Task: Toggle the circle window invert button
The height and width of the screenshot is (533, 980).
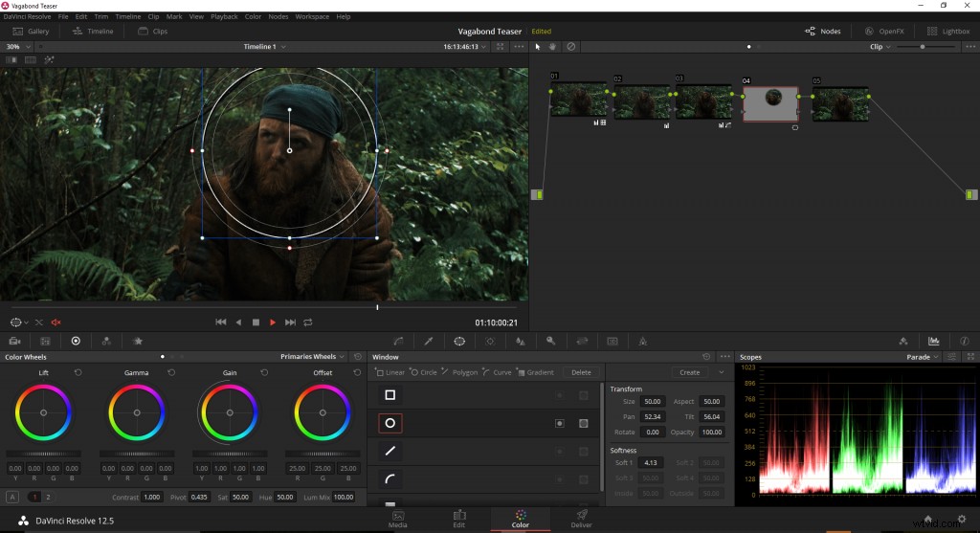Action: [560, 423]
